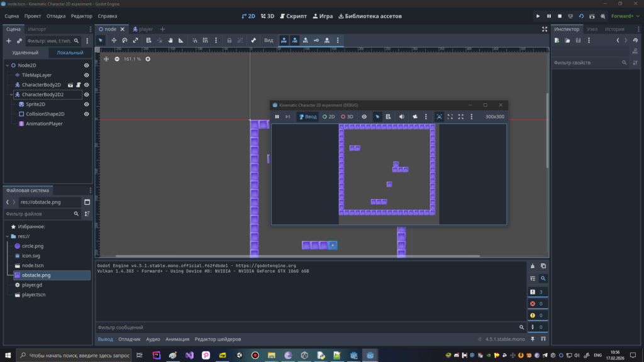Open skeleton options bone icon
This screenshot has width=644, height=362.
(253, 40)
